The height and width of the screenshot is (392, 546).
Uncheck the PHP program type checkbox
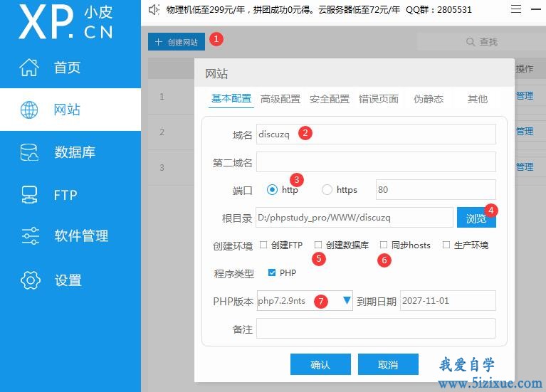point(272,272)
